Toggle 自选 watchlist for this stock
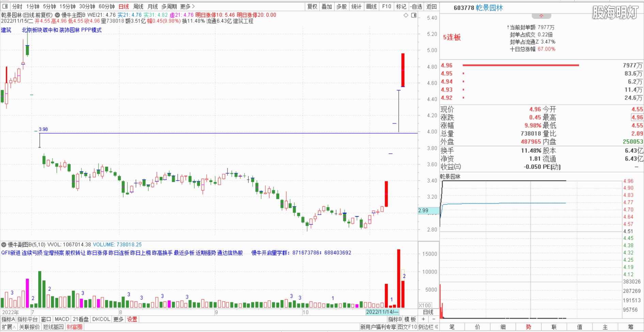This screenshot has height=332, width=644. (x=416, y=6)
